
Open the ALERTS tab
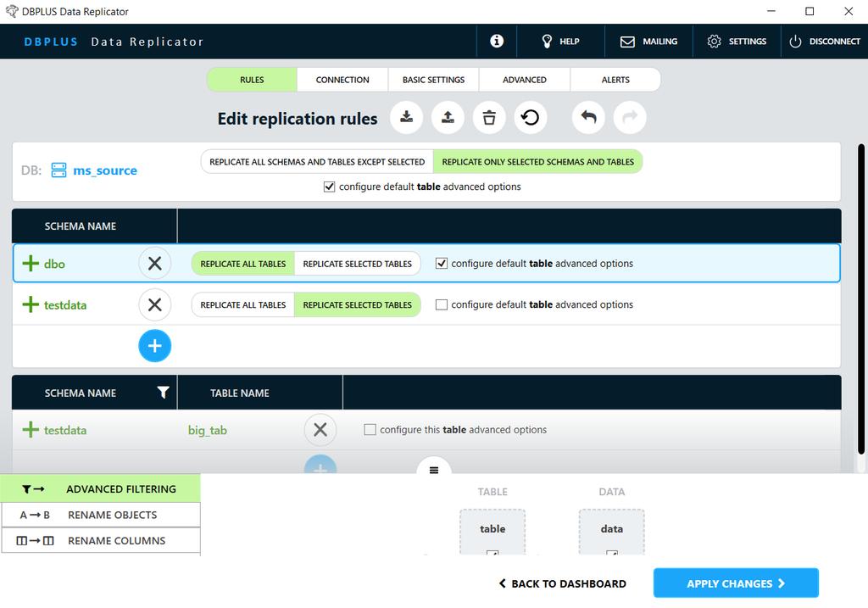(615, 80)
